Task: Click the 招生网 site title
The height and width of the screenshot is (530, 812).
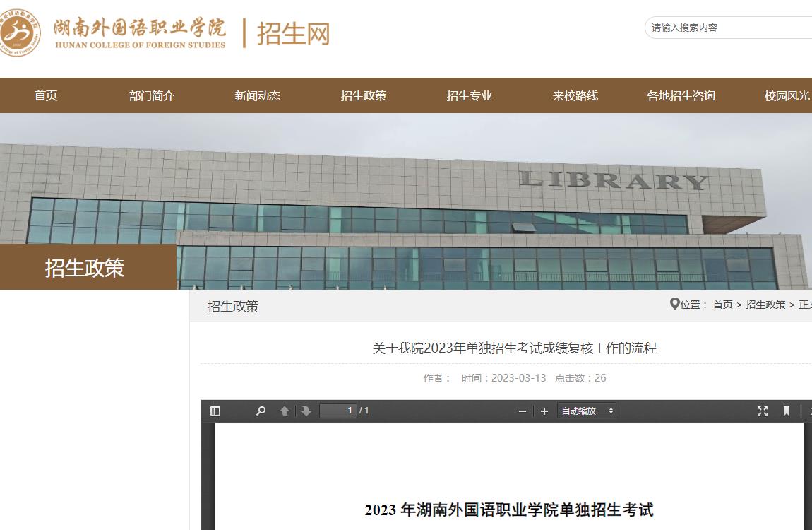Action: click(x=293, y=34)
